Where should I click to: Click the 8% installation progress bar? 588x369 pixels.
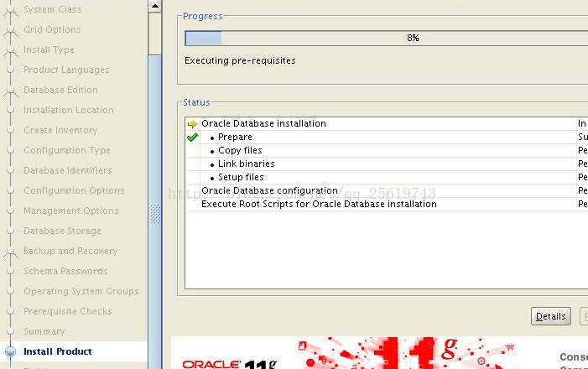pos(386,39)
